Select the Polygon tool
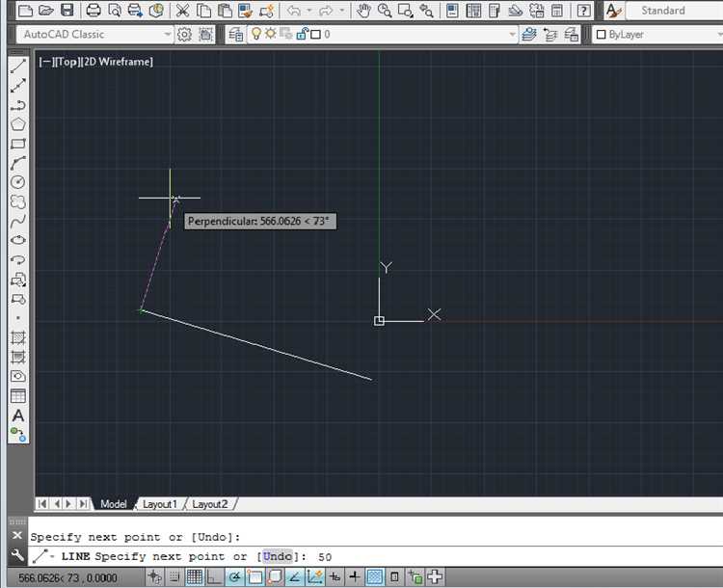 [18, 124]
